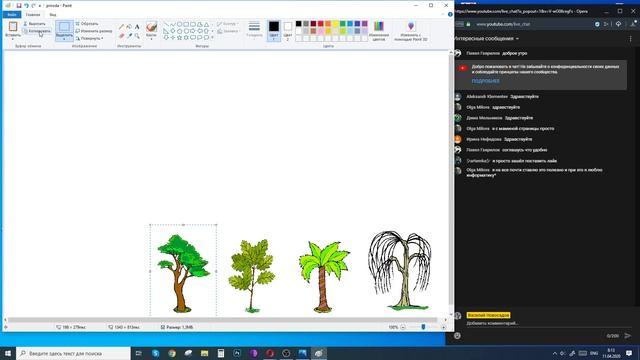Select the Color picker eyedropper
Image resolution: width=640 pixels, height=360 pixels.
[x=129, y=36]
